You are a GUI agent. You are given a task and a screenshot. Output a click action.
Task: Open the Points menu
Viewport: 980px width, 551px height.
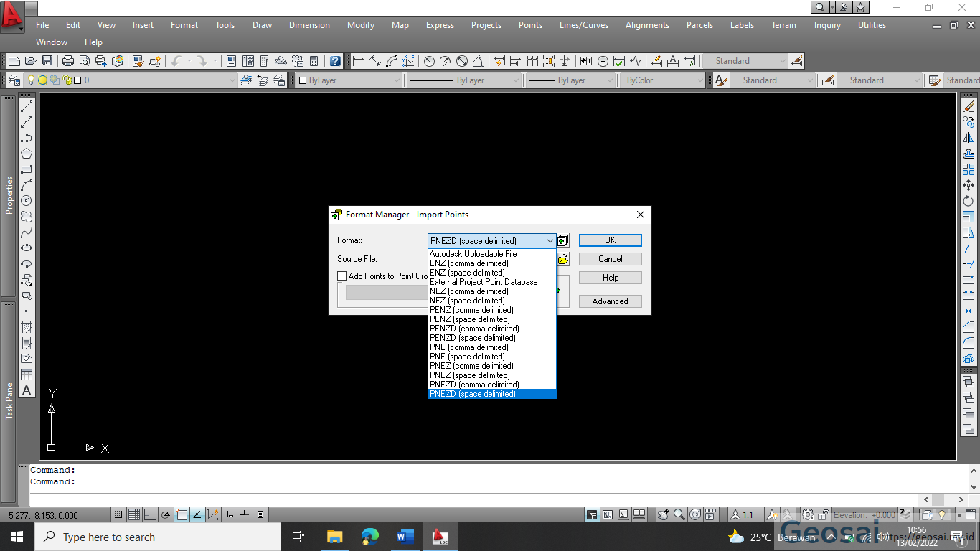[530, 25]
